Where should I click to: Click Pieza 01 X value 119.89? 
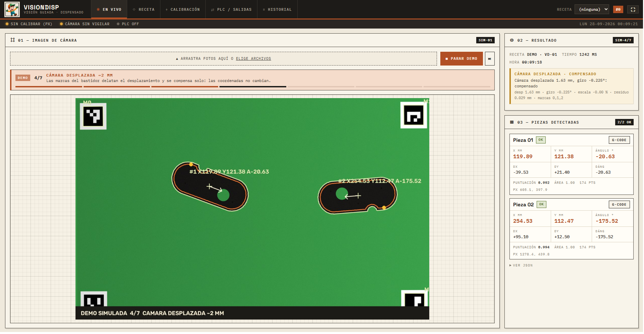click(523, 157)
